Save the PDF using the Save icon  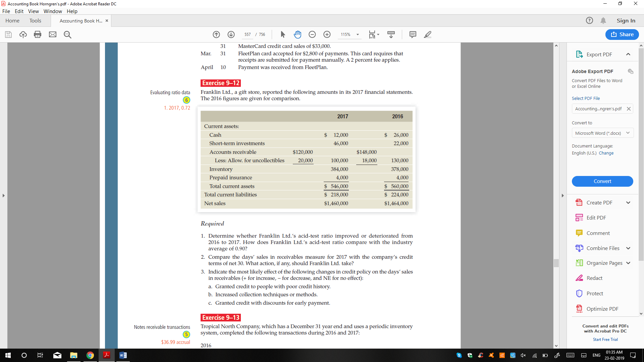[x=8, y=34]
